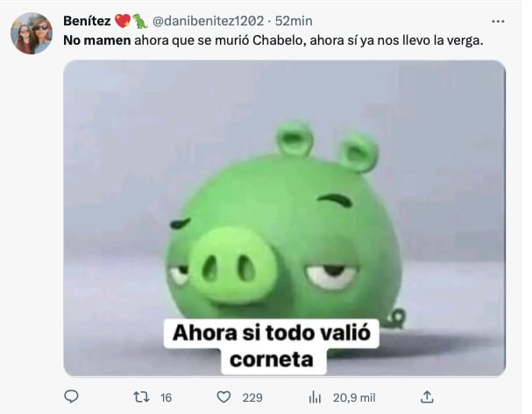
Task: Click the 52min timestamp
Action: (x=294, y=21)
